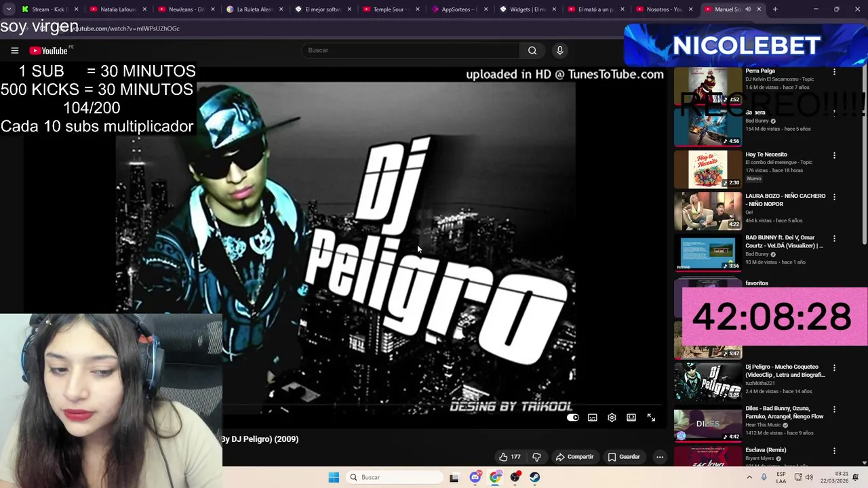
Task: Open volume control in system tray
Action: tap(809, 477)
